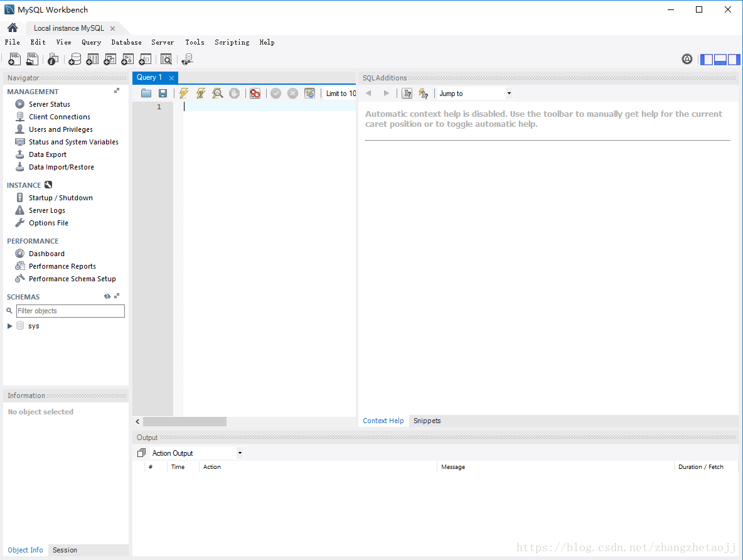Create a new SQL tab icon
The height and width of the screenshot is (560, 743).
14,59
